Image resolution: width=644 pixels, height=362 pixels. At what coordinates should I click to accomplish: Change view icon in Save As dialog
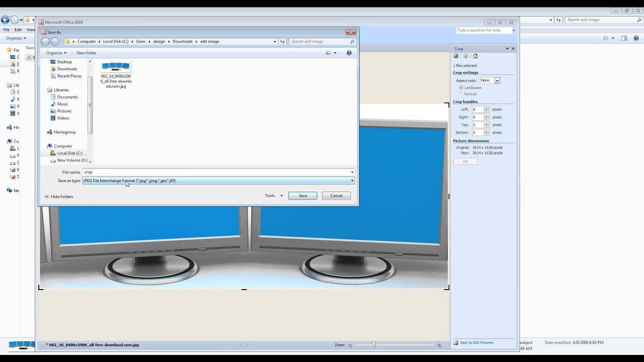(x=328, y=53)
